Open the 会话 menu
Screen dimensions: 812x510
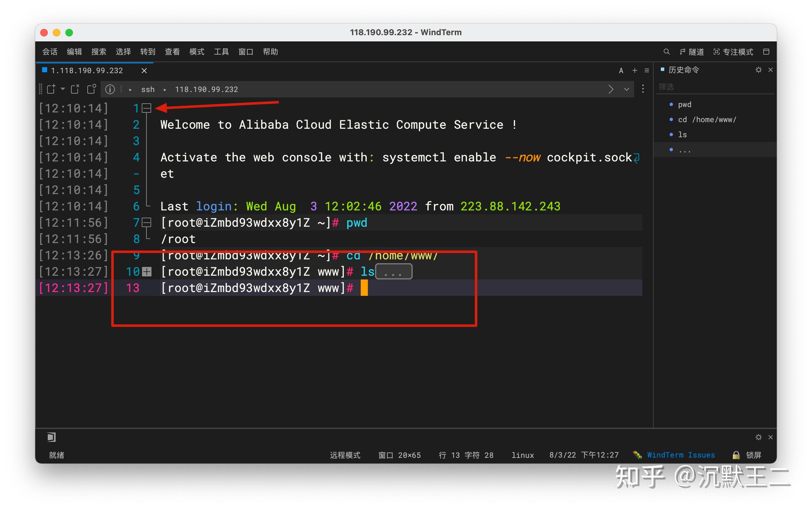(50, 52)
